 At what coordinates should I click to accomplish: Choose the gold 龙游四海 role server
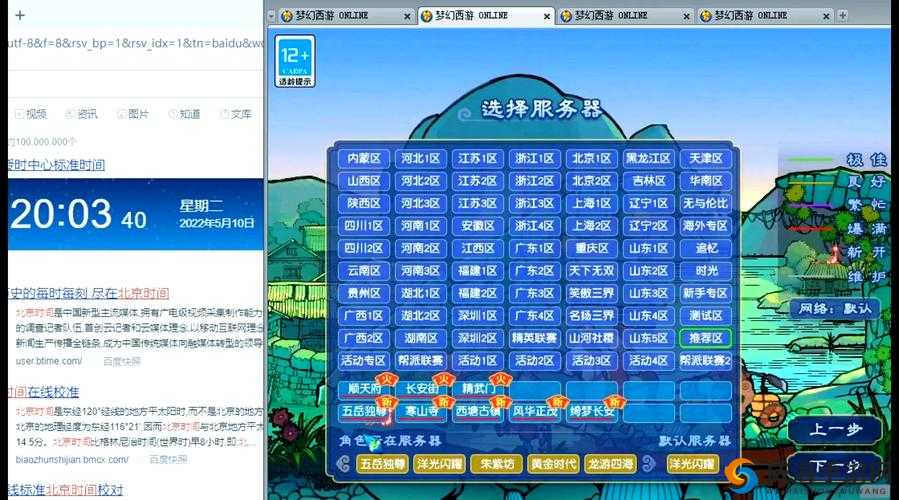point(610,463)
